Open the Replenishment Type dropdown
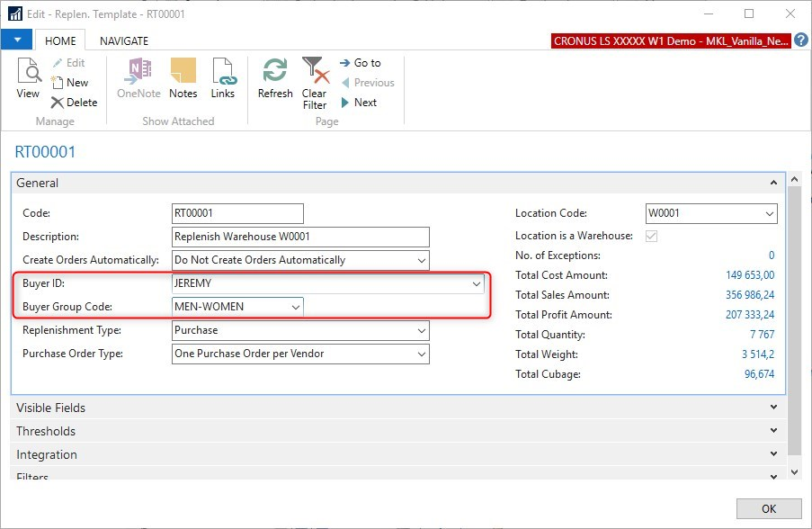812x529 pixels. pyautogui.click(x=421, y=330)
